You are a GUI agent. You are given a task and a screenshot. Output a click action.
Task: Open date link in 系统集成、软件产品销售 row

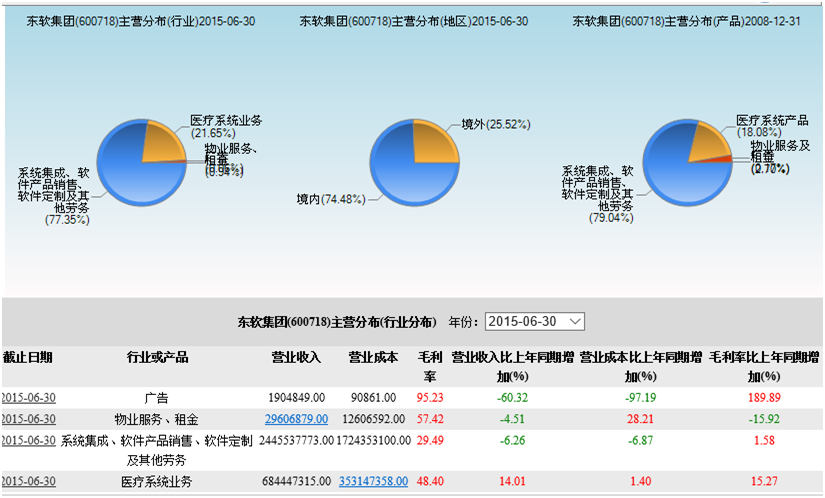(29, 441)
